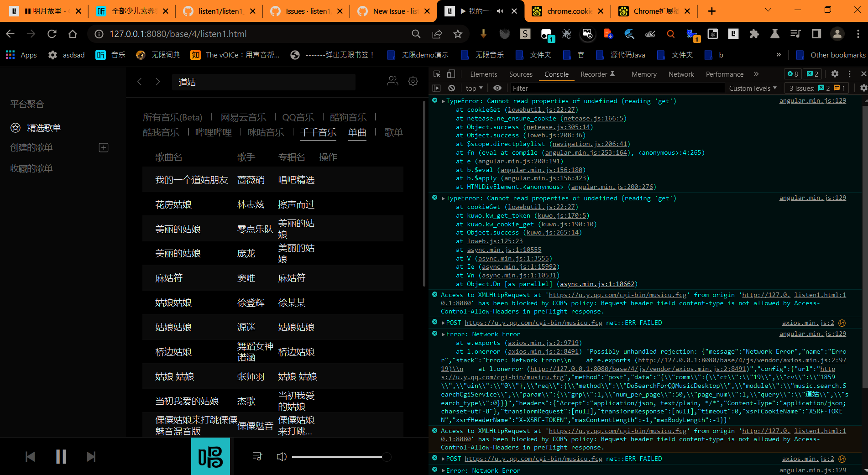Open the Custom levels dropdown
The width and height of the screenshot is (868, 475).
point(753,88)
